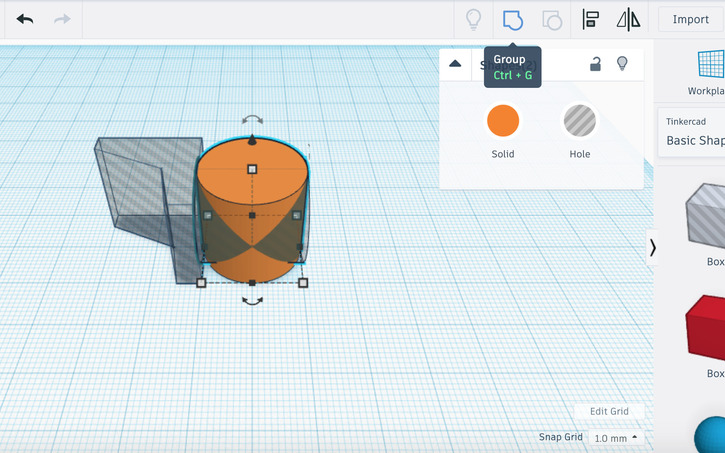The image size is (725, 453).
Task: Collapse the shapes sidebar with chevron
Action: (652, 248)
